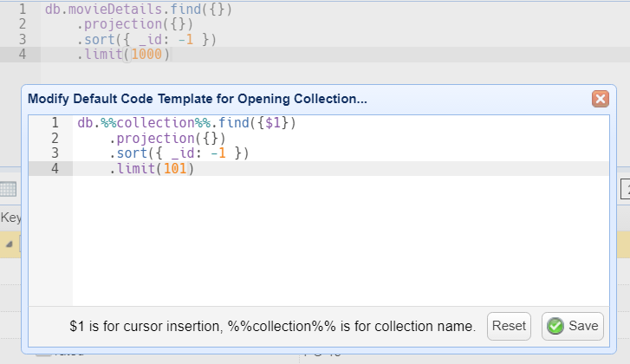
Task: Toggle the checkbox below the dialog
Action: (x=43, y=354)
